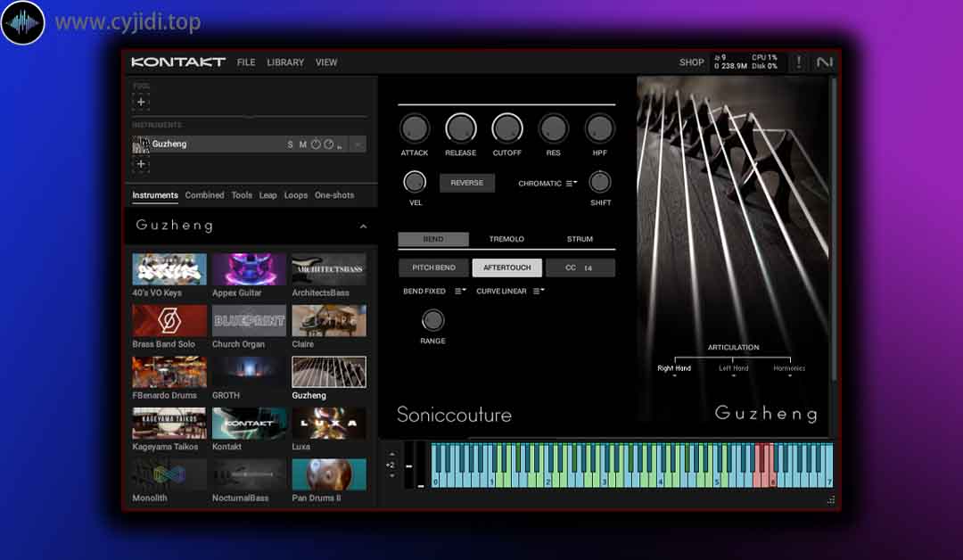Switch to the Leap tab
963x560 pixels.
coord(267,195)
